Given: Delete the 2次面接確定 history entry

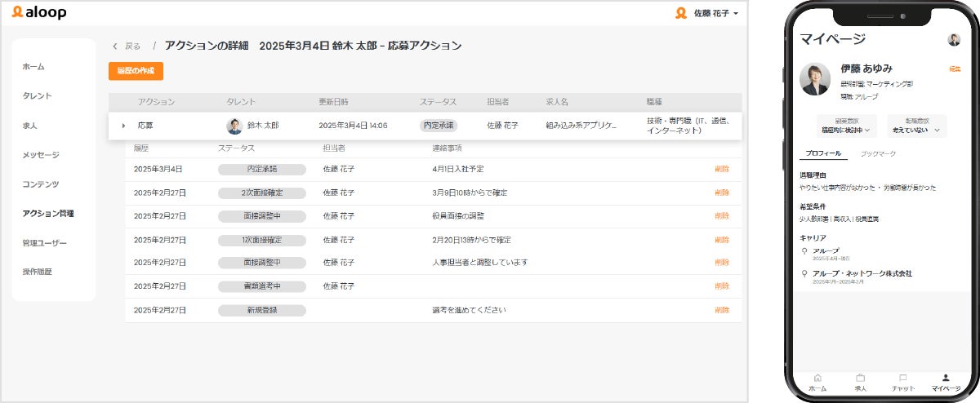Looking at the screenshot, I should coord(722,193).
